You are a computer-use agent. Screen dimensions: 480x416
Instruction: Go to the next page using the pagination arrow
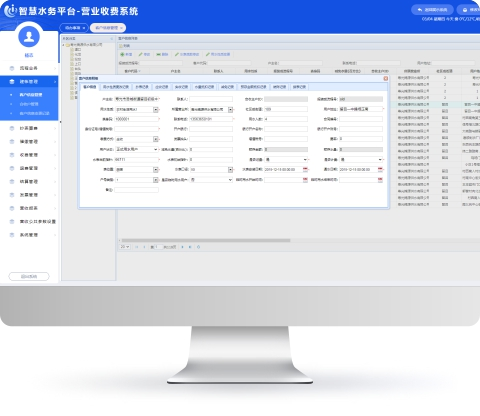coord(182,247)
